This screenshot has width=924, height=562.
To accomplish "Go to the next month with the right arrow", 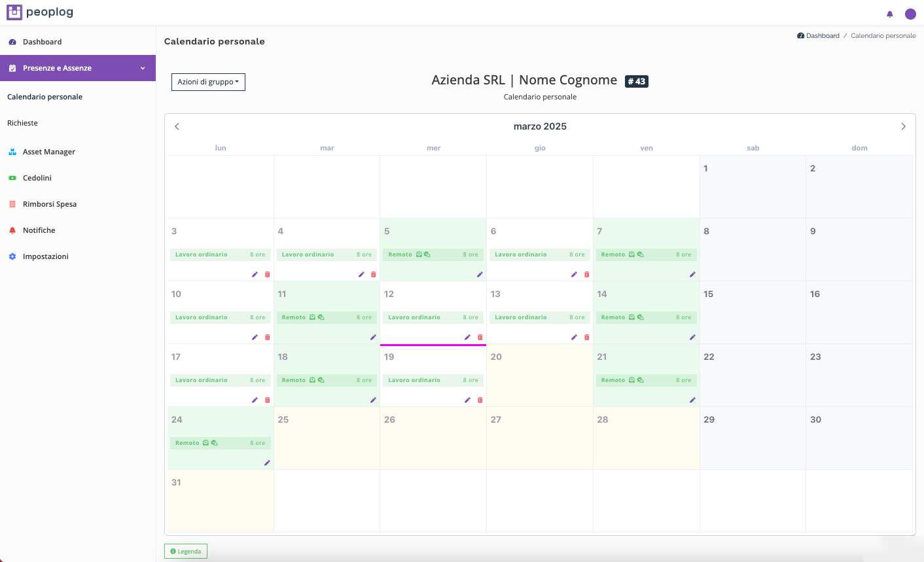I will (x=903, y=126).
